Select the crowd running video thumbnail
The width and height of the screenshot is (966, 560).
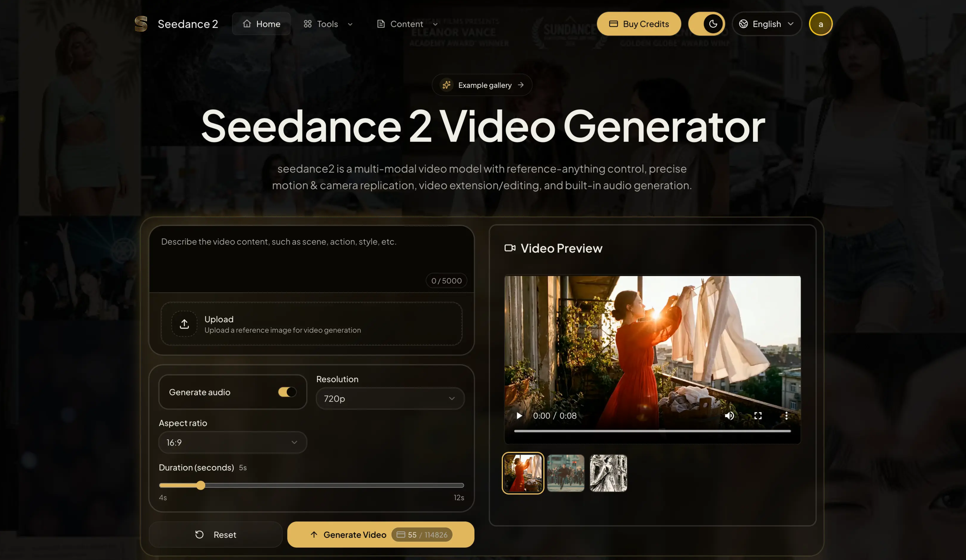[566, 473]
